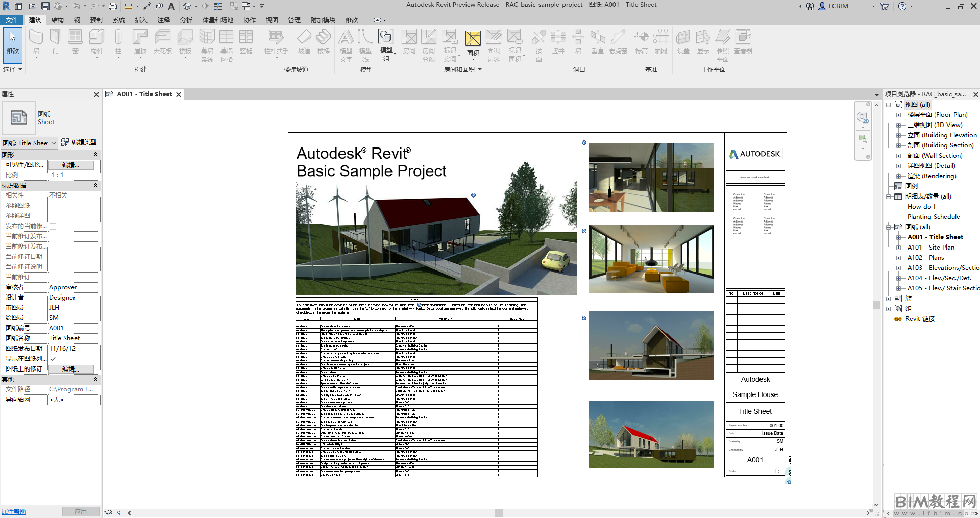
Task: Expand the 三维视图 (3D View) tree node
Action: click(898, 125)
